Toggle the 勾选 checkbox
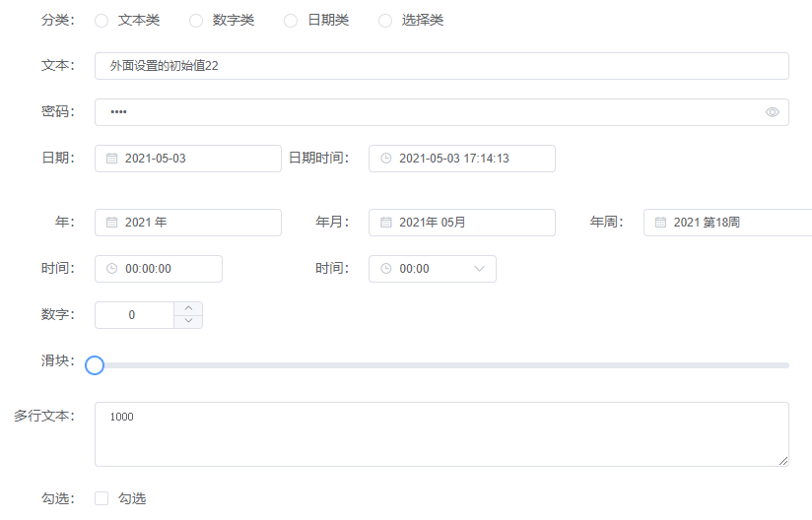 (101, 498)
